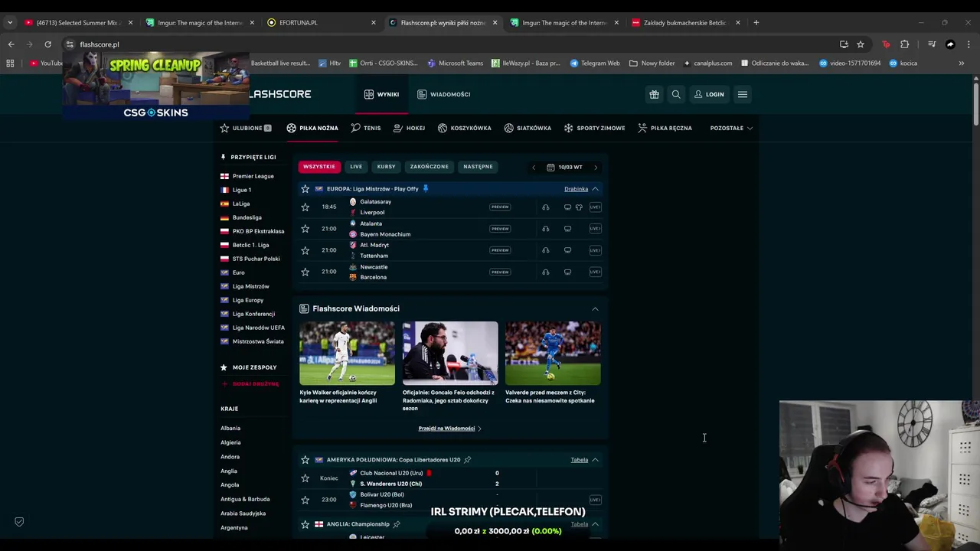Open the gift box icon in Flashscore header

(654, 94)
